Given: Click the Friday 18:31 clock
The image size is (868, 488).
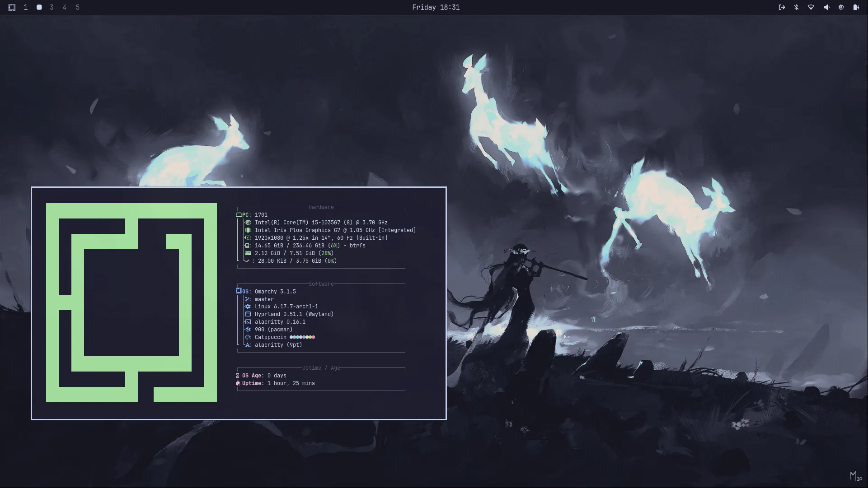Looking at the screenshot, I should (436, 7).
